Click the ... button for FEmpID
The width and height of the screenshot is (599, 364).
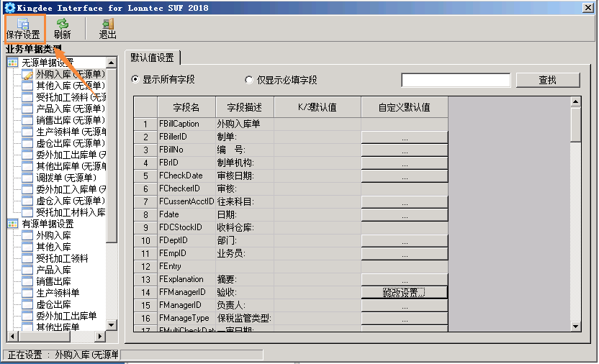click(x=405, y=254)
